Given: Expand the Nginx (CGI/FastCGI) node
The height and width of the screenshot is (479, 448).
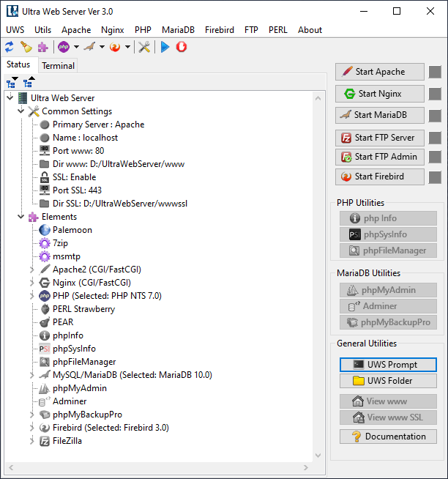Looking at the screenshot, I should click(32, 283).
